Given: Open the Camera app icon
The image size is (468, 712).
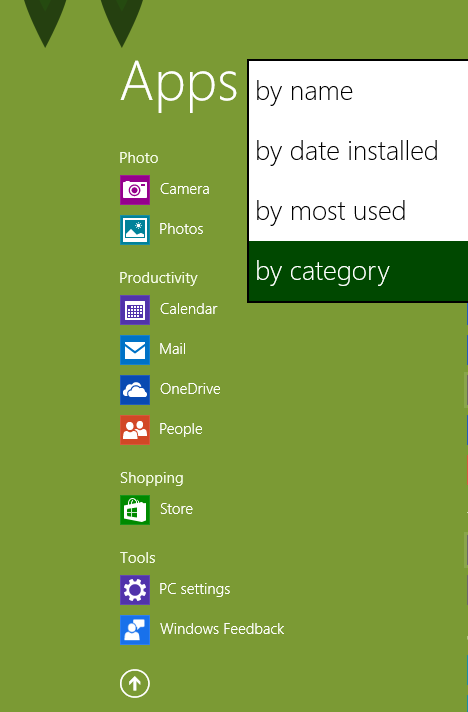Looking at the screenshot, I should tap(135, 190).
